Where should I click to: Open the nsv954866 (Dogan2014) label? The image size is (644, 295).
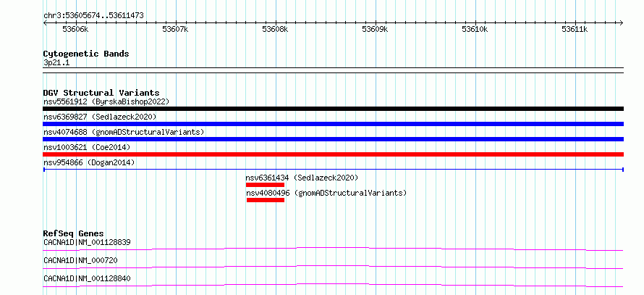89,162
